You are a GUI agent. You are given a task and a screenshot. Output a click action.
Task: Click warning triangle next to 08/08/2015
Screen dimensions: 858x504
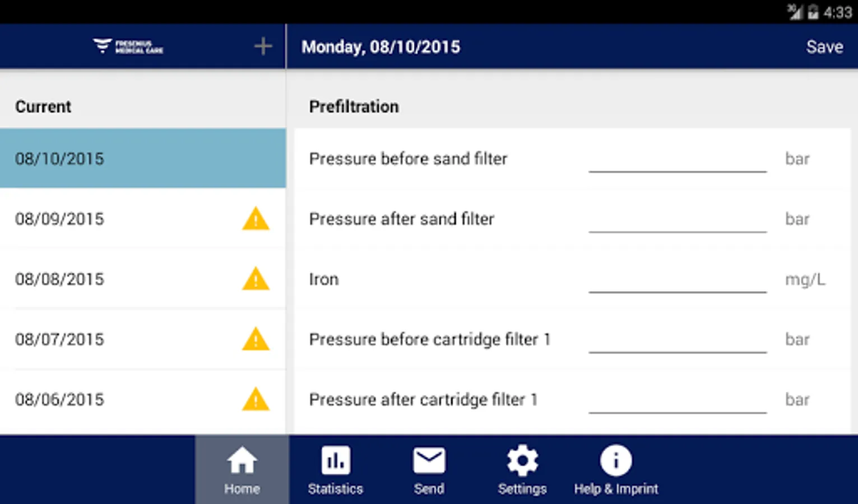click(256, 279)
